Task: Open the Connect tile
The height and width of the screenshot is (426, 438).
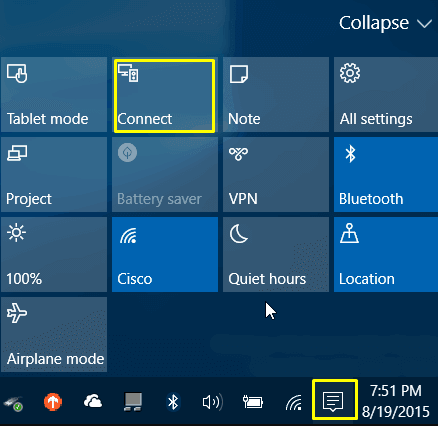Action: [165, 96]
